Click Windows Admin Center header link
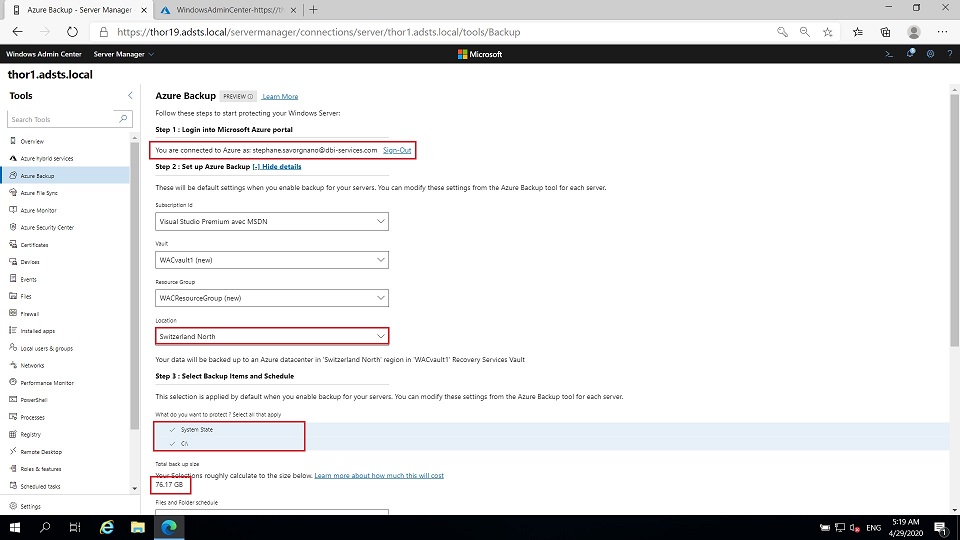The image size is (960, 540). point(43,54)
